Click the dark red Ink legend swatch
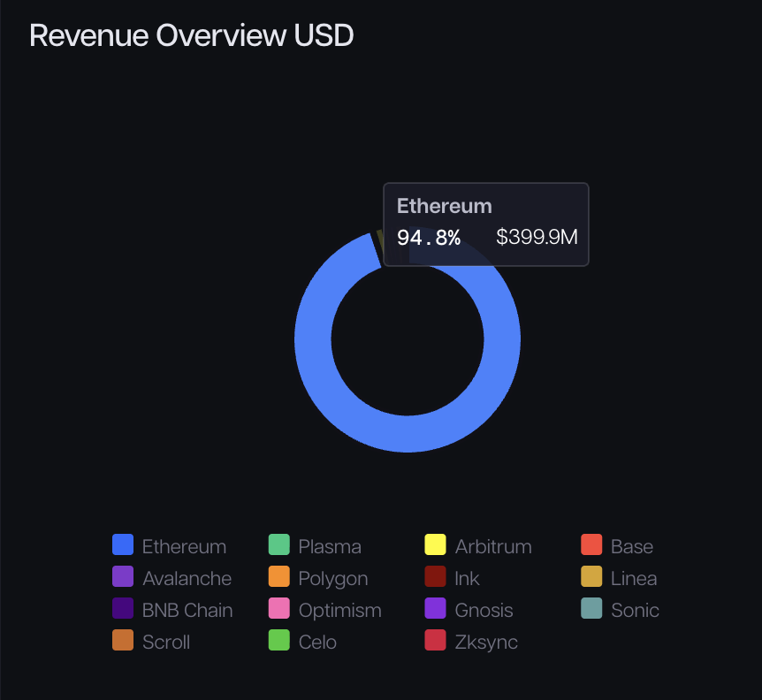Image resolution: width=762 pixels, height=700 pixels. coord(436,576)
